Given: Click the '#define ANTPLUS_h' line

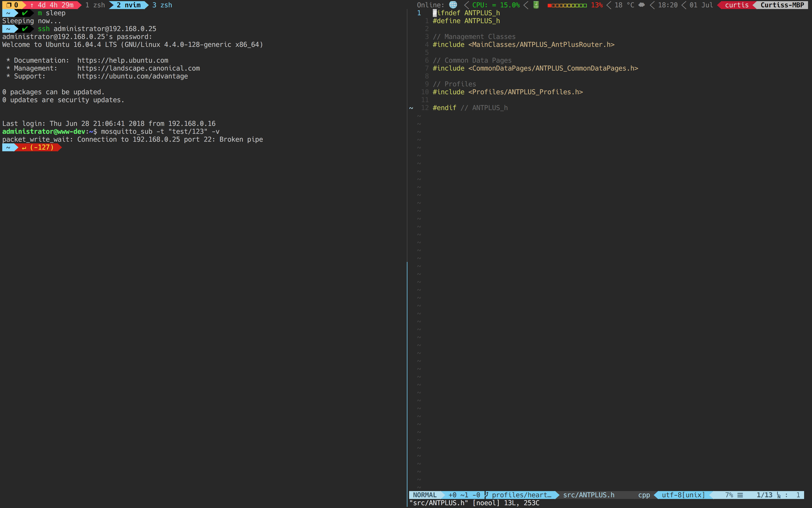Looking at the screenshot, I should click(x=466, y=21).
